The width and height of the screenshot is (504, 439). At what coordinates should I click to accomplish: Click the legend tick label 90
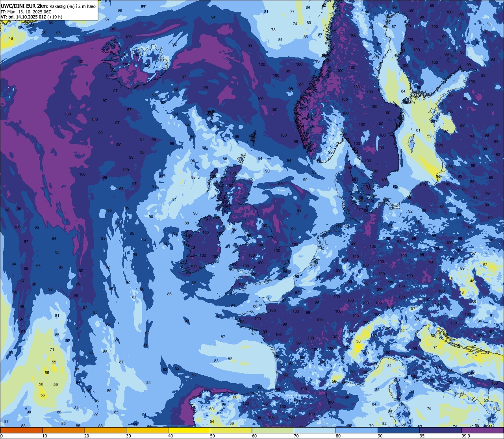tap(380, 436)
